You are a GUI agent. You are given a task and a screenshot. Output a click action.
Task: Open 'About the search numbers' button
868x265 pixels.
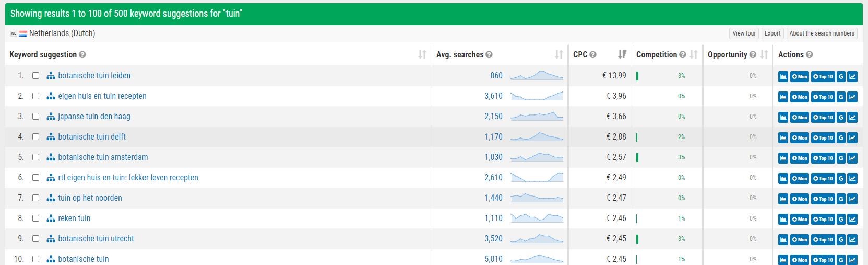(822, 33)
